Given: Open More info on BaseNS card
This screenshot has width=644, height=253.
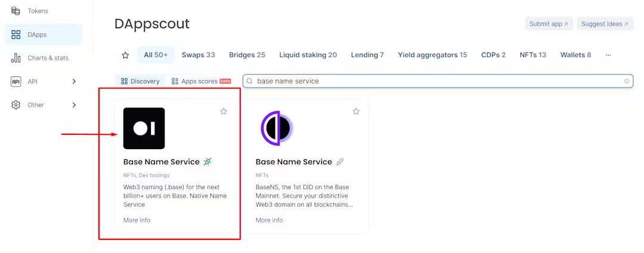Looking at the screenshot, I should pyautogui.click(x=269, y=220).
